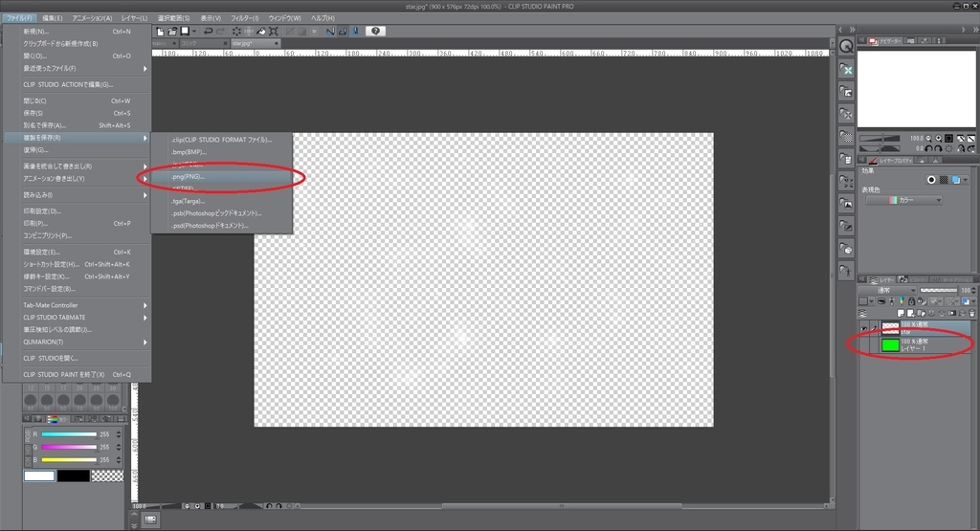Open the フィルター(I) menu
Image resolution: width=980 pixels, height=531 pixels.
tap(244, 18)
